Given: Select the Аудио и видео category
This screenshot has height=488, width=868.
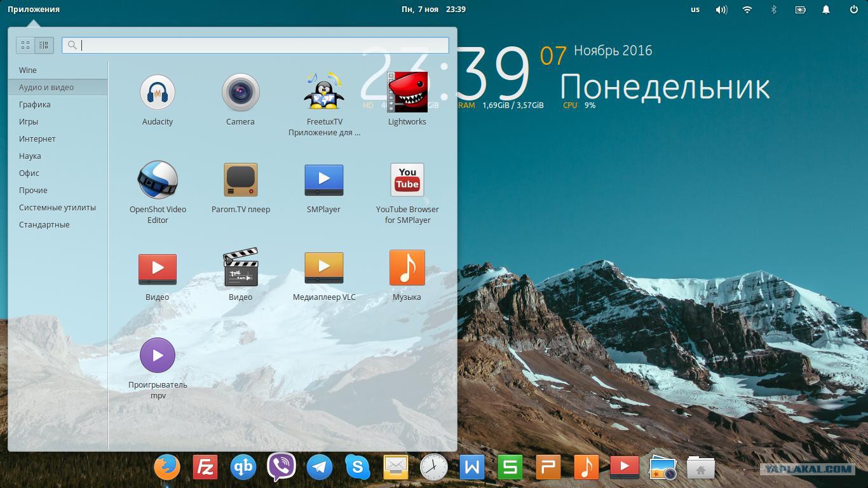Looking at the screenshot, I should [58, 87].
